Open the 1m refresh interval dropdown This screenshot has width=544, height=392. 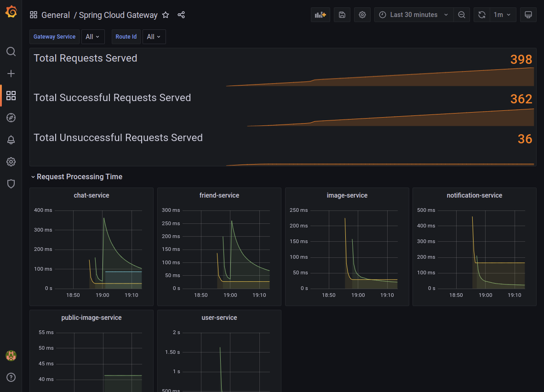click(503, 15)
